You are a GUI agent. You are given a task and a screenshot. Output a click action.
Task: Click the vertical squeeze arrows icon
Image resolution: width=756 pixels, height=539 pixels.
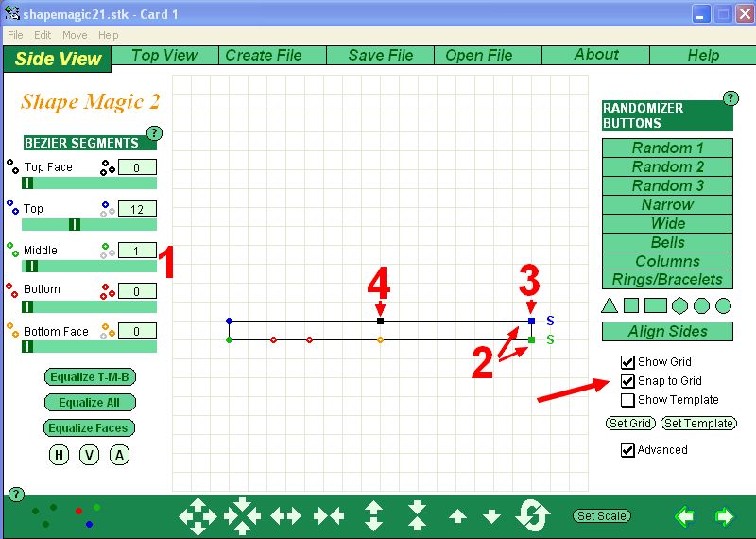pos(417,516)
